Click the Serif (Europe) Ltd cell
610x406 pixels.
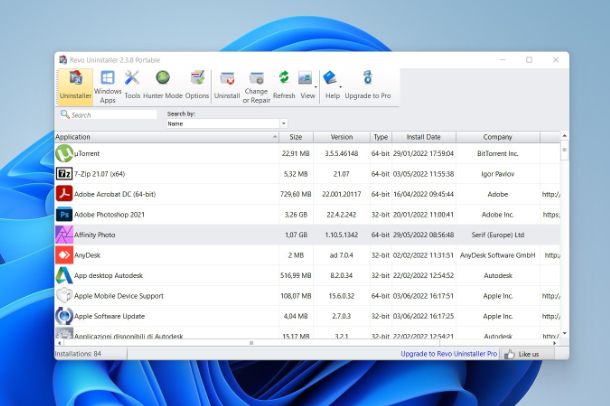[498, 235]
